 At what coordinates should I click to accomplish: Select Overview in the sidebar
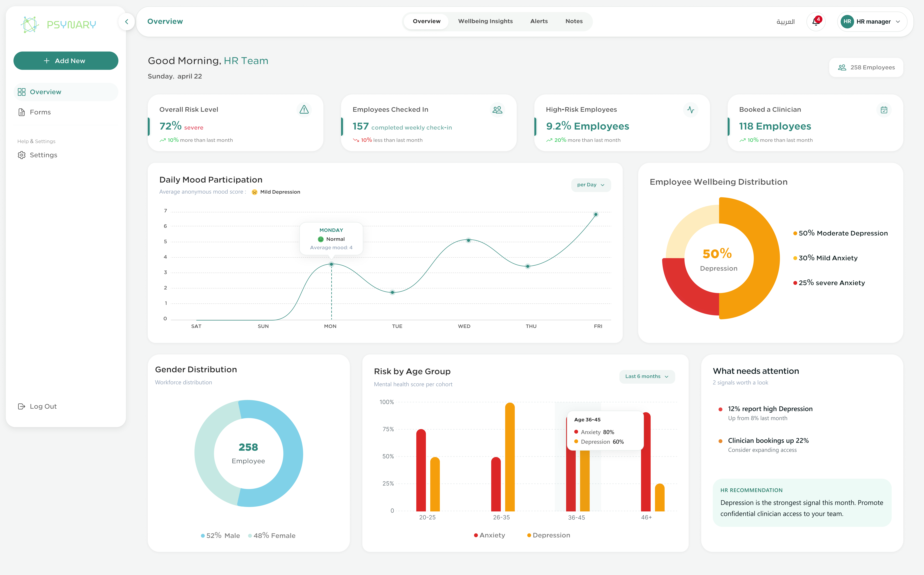[66, 92]
